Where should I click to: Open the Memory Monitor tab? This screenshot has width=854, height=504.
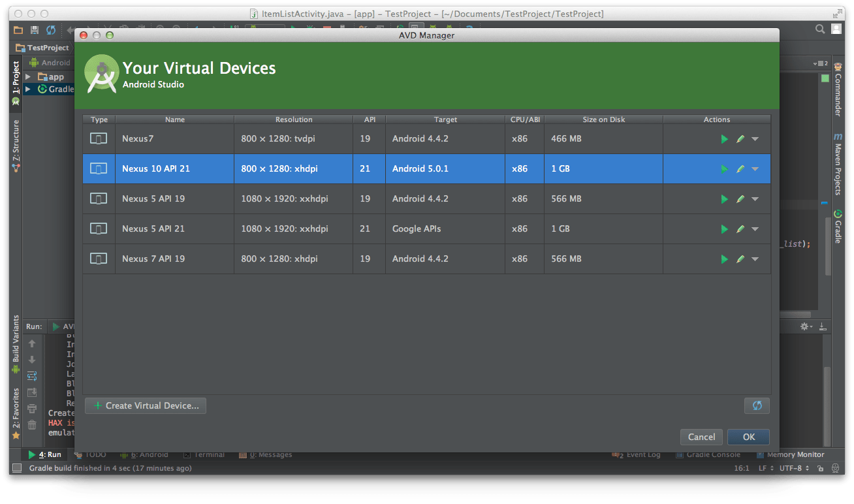[791, 454]
